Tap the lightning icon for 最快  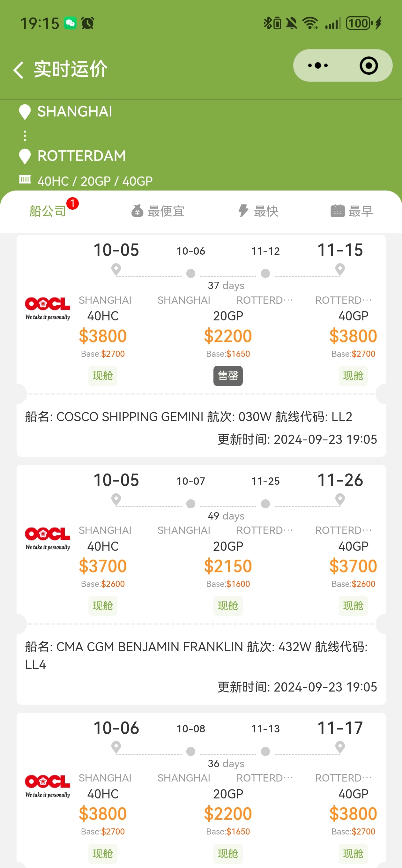click(x=243, y=211)
